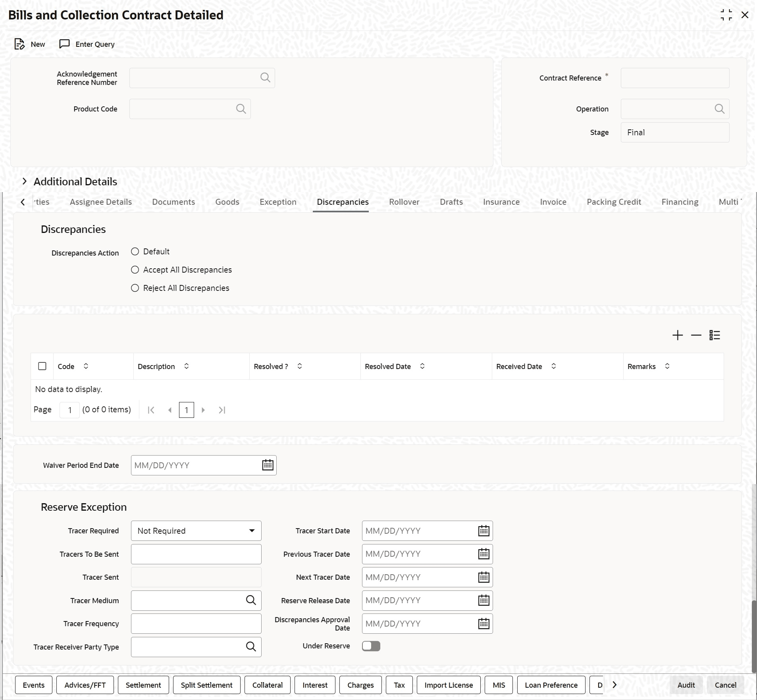Open Tracer Start Date calendar picker
Viewport: 757px width, 700px height.
[483, 531]
